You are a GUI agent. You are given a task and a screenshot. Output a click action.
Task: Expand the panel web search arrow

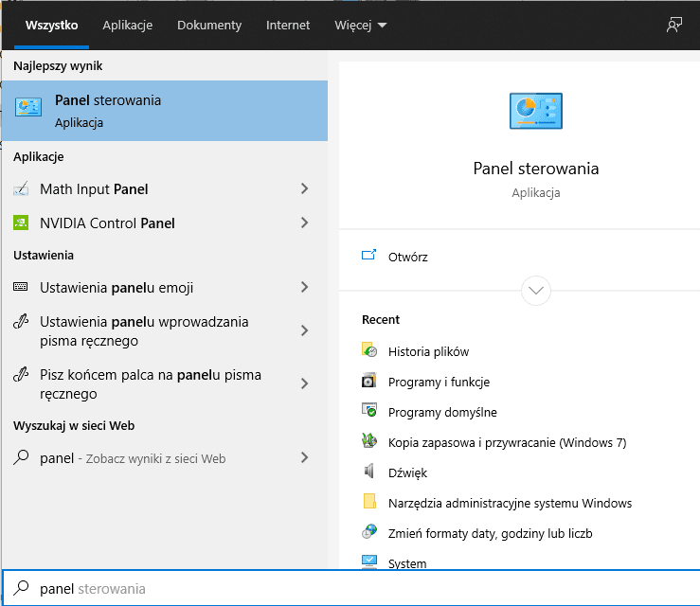pyautogui.click(x=304, y=457)
